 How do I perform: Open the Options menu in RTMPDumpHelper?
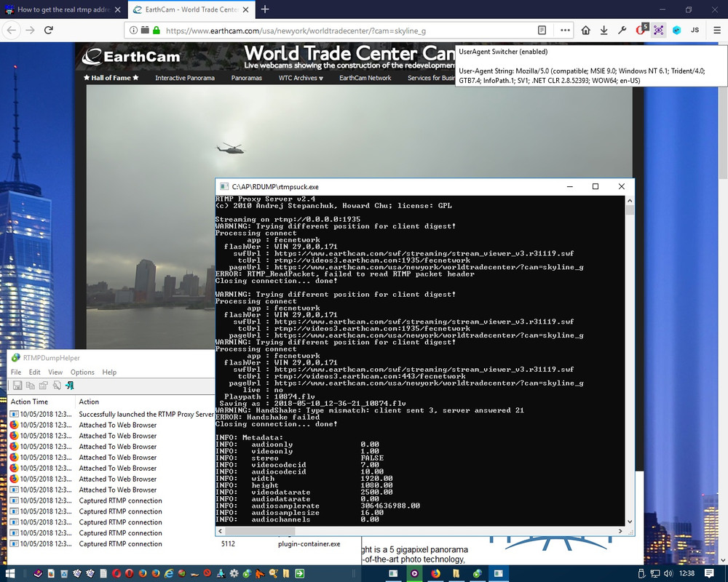coord(82,372)
